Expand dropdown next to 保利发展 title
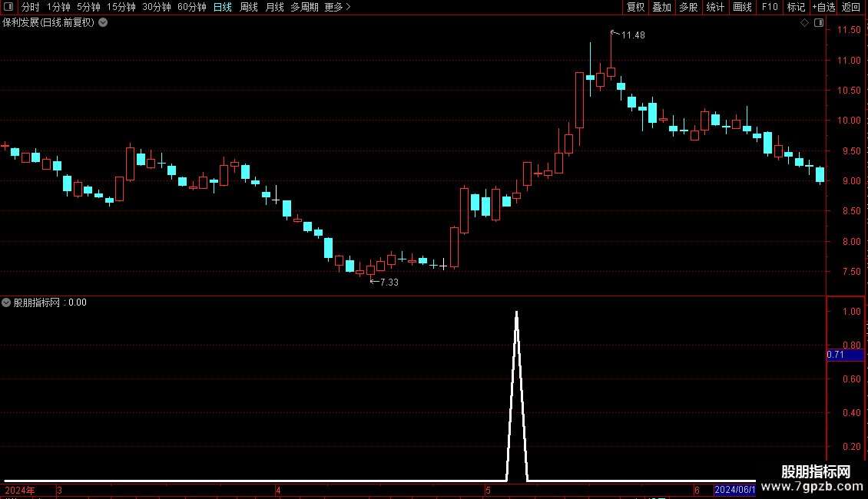The width and height of the screenshot is (868, 499). (x=103, y=23)
